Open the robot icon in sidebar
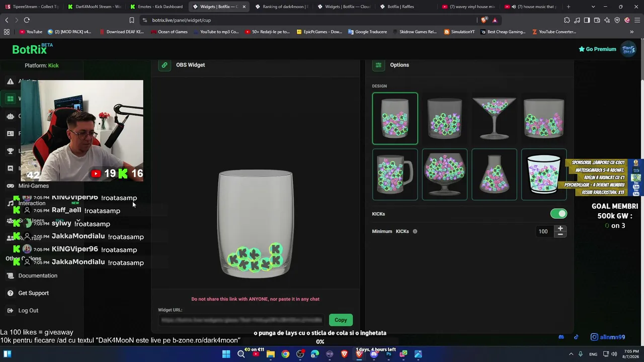644x362 pixels. (x=10, y=116)
